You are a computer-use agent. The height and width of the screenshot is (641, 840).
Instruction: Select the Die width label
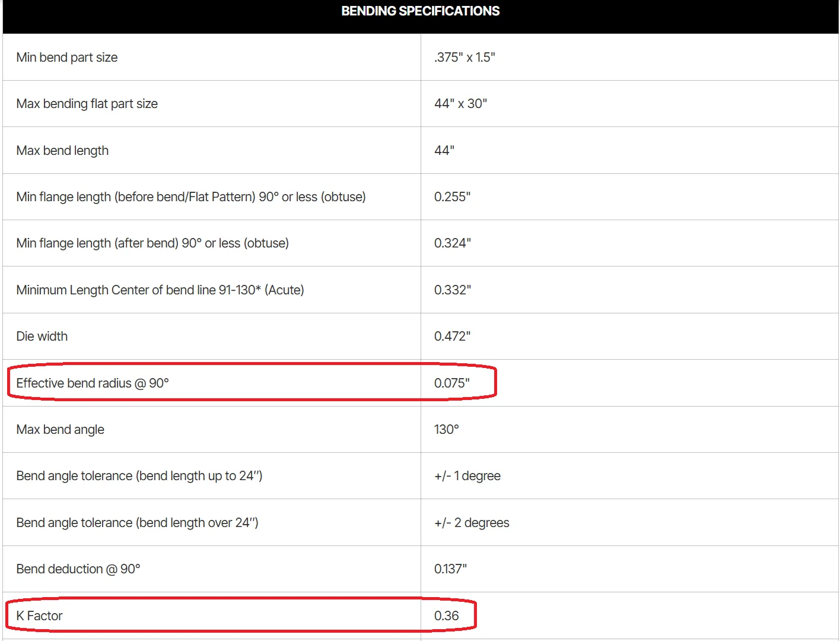click(x=42, y=337)
